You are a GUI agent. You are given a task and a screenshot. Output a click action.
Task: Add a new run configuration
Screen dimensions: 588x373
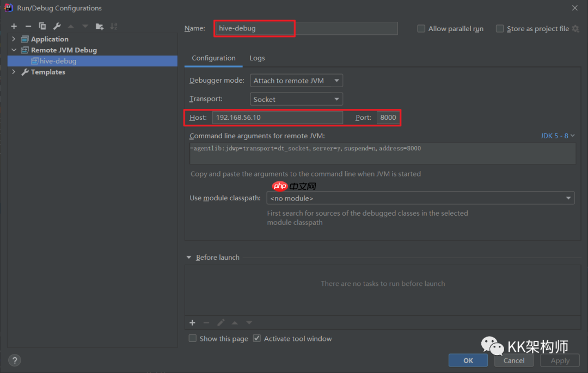[14, 26]
